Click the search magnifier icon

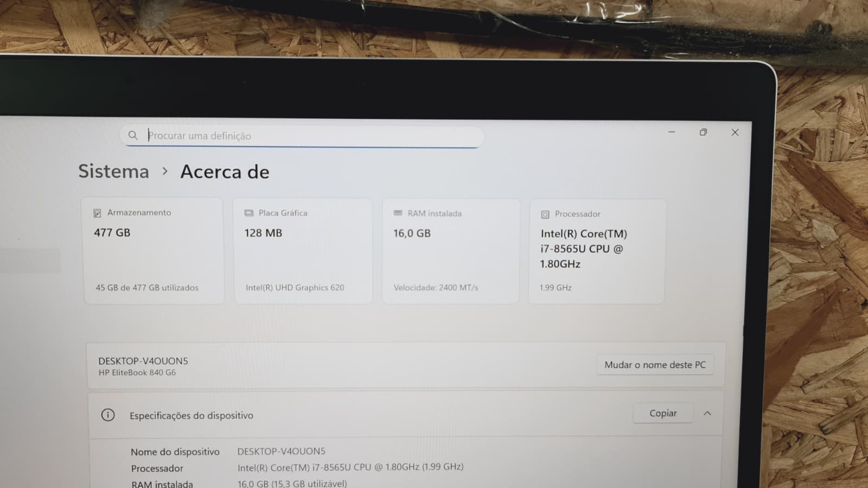point(133,135)
